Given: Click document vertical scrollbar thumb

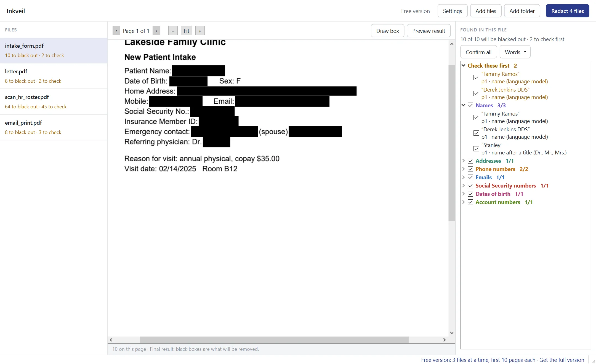Looking at the screenshot, I should (x=452, y=143).
